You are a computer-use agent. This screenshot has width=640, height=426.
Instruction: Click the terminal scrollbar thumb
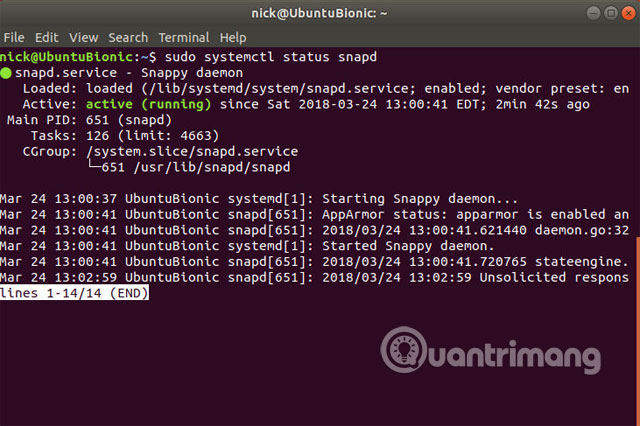pos(638,331)
